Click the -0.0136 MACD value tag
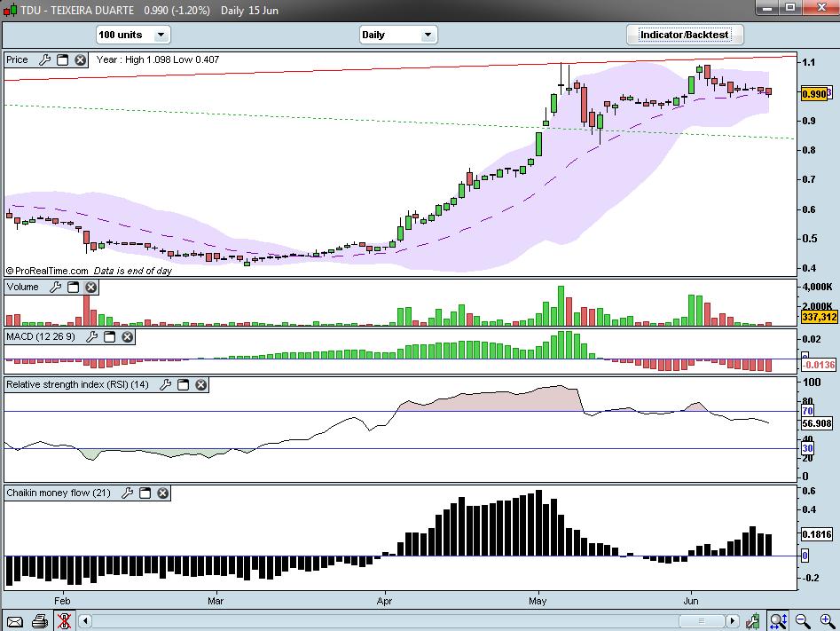The height and width of the screenshot is (631, 840). 819,365
